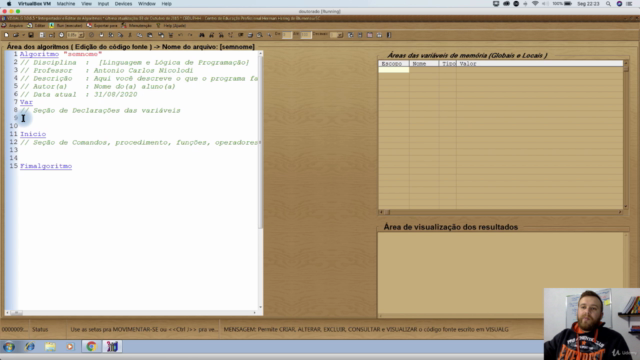Click the Windows Start button
The width and height of the screenshot is (640, 360).
9,347
